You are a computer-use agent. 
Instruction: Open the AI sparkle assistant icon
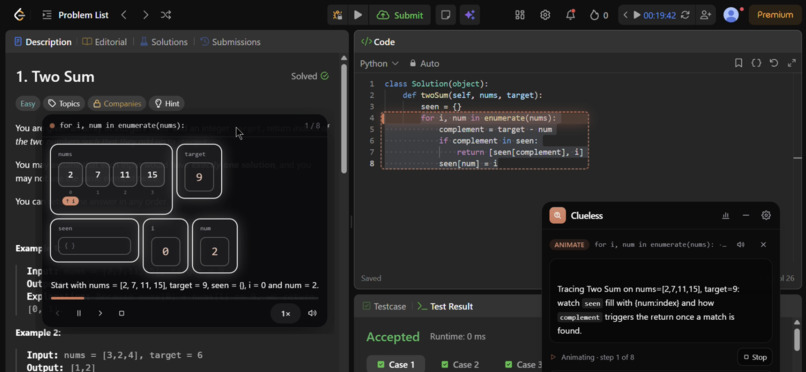coord(469,15)
